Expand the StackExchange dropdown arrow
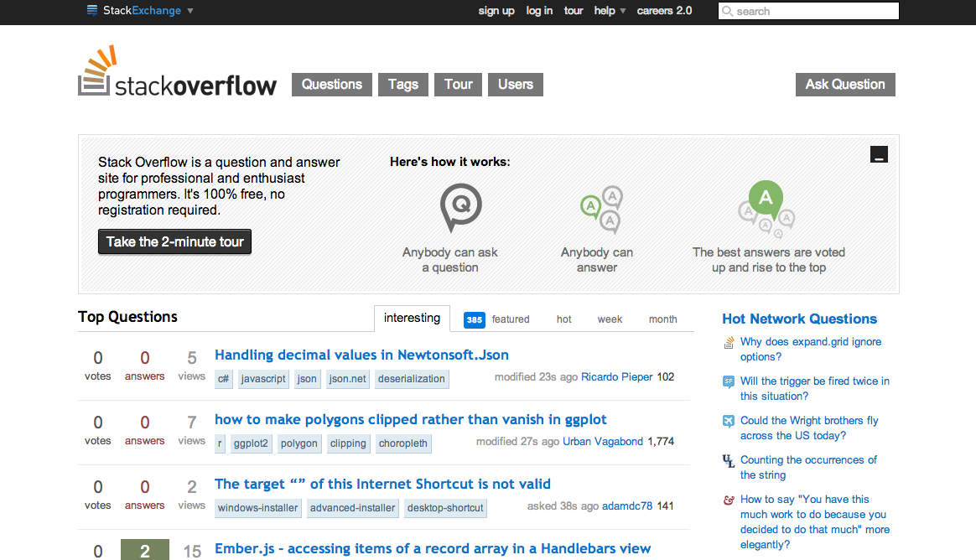 click(190, 11)
